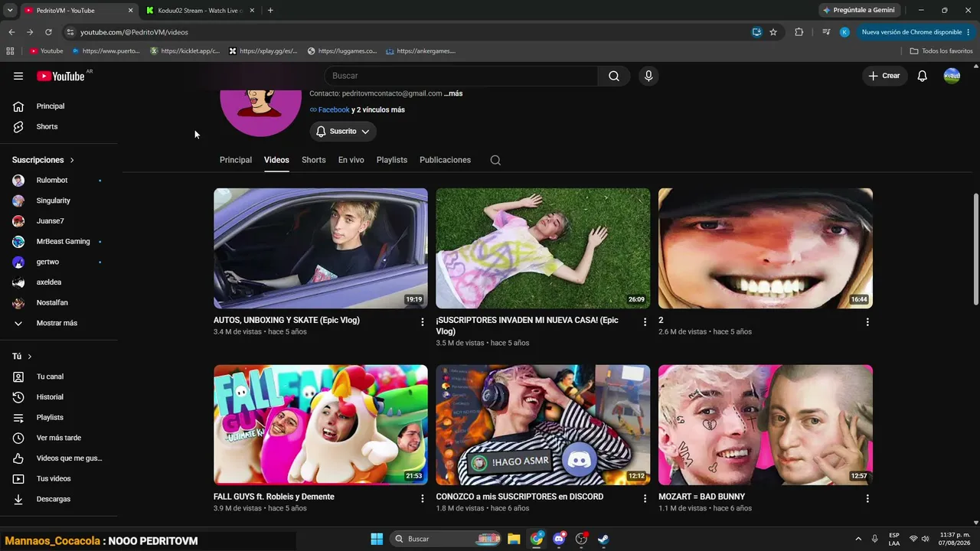Screen dimensions: 980x551
Task: Open FALL GUYS video thumbnail
Action: coord(321,425)
